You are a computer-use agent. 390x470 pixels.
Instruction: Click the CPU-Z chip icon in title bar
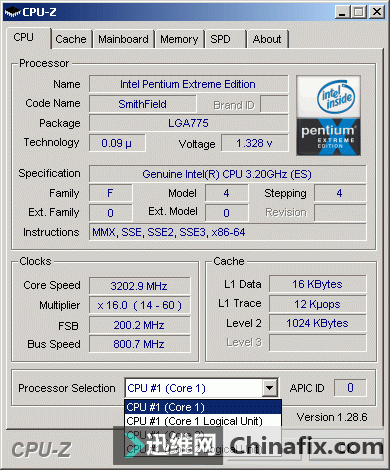click(x=12, y=12)
